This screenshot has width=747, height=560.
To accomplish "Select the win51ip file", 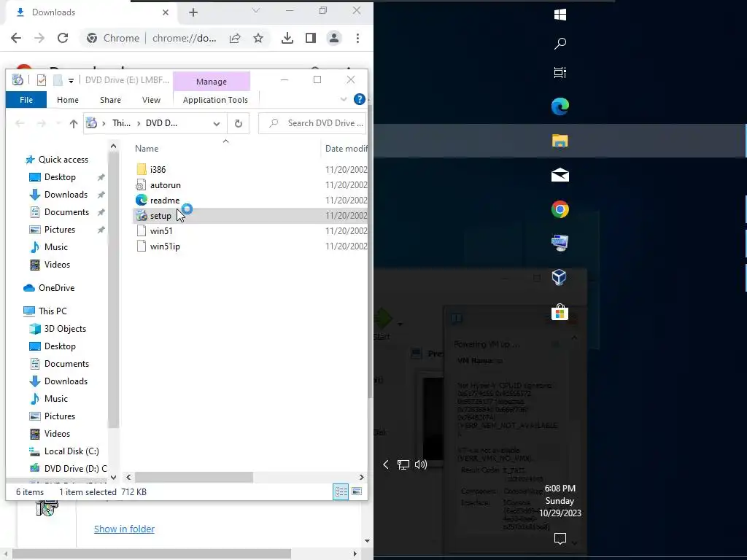I will [x=165, y=246].
